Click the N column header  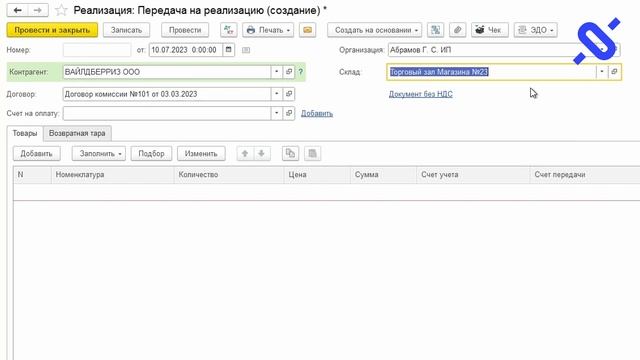coord(32,175)
